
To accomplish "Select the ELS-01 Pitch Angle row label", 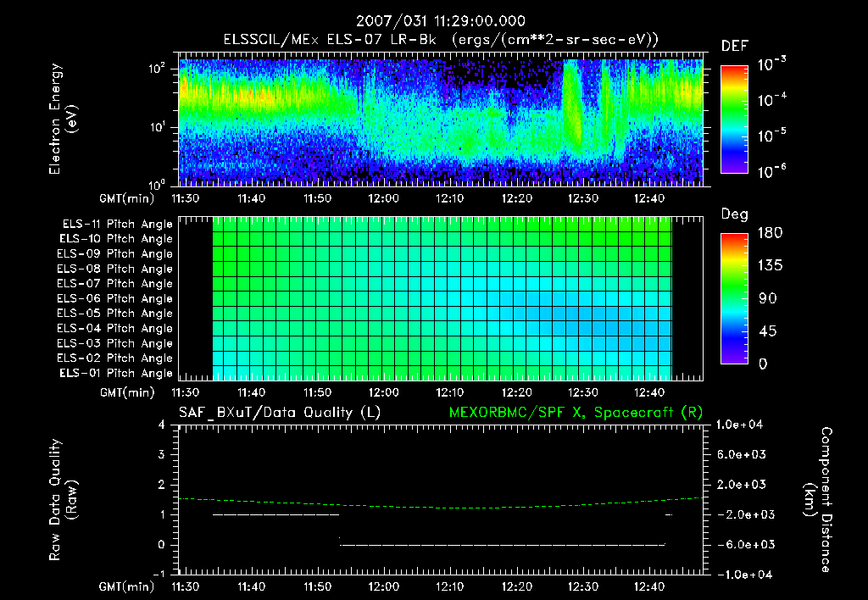I will tap(116, 373).
